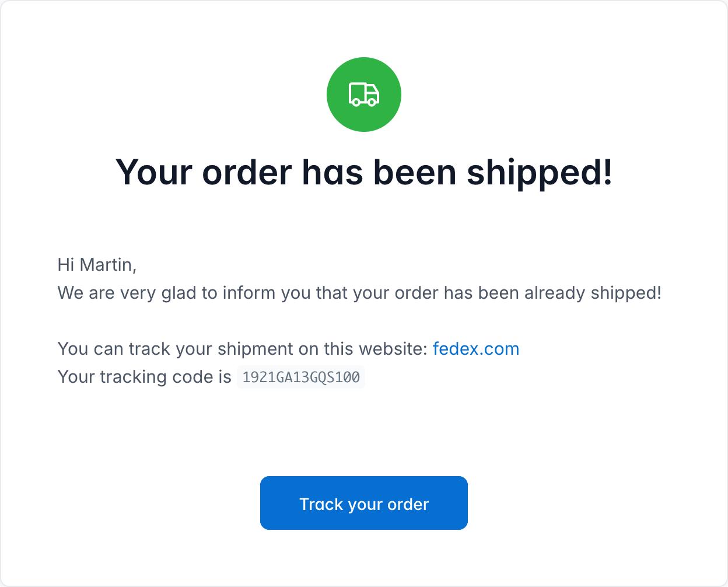Click the tracking code 1921GA13GQS100

pyautogui.click(x=301, y=378)
